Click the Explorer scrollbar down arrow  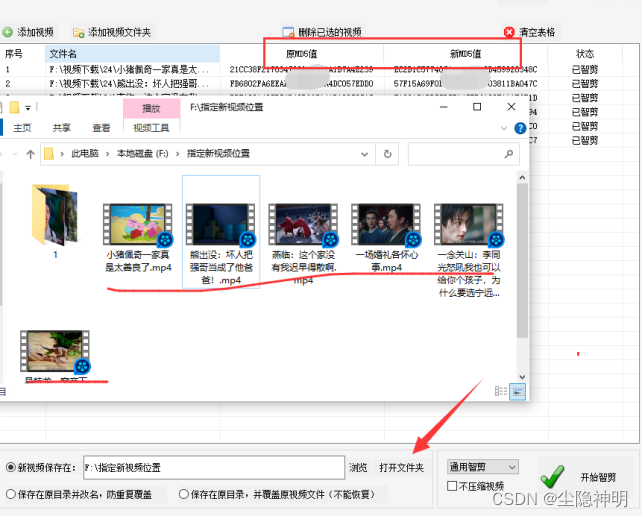tap(522, 377)
